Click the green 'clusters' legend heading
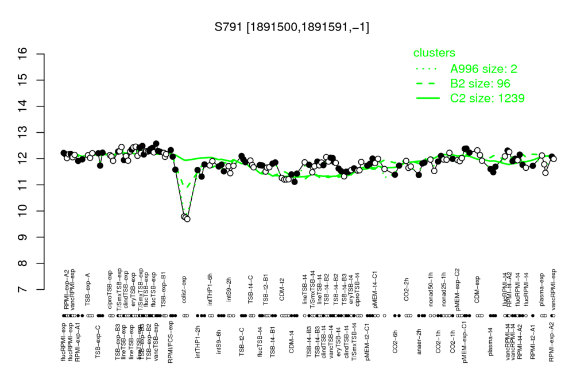This screenshot has width=588, height=368. (x=434, y=53)
